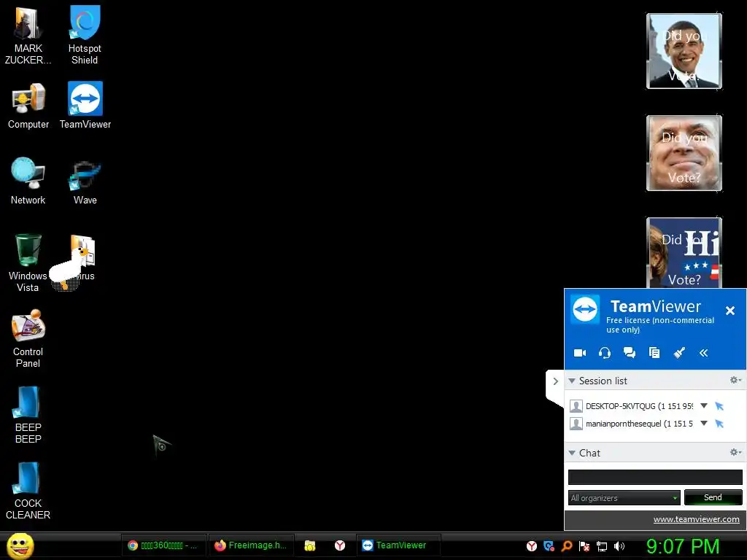Open the Computer desktop icon
747x560 pixels.
point(28,106)
